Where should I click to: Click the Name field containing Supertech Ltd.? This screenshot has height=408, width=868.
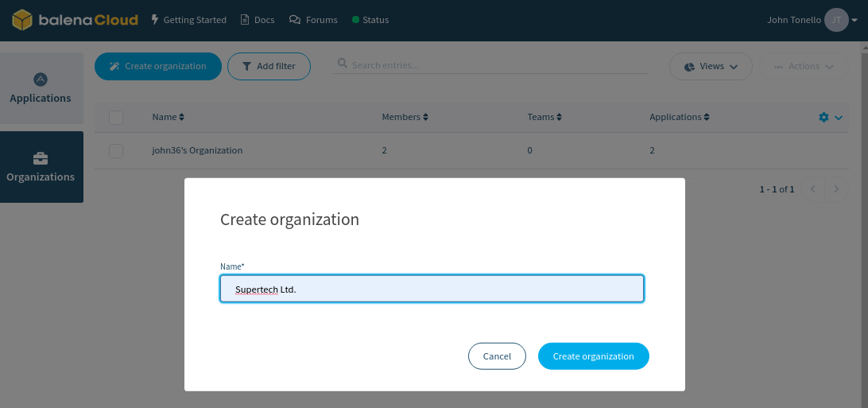[432, 289]
